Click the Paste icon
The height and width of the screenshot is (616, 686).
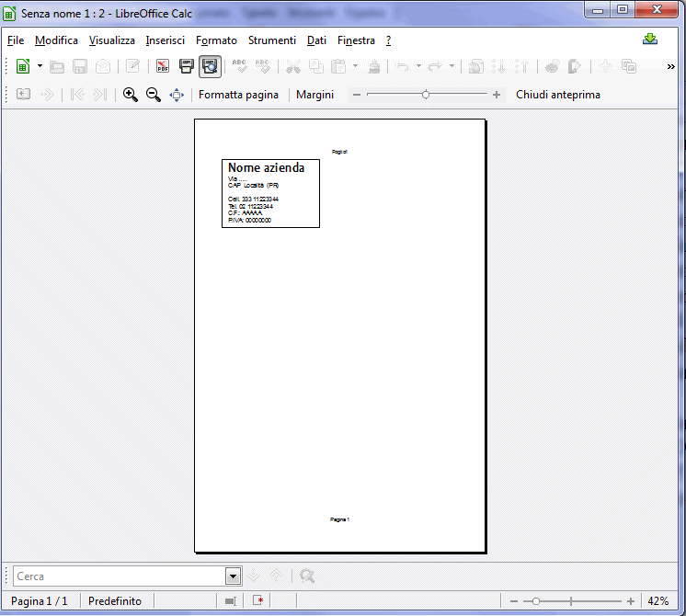click(x=338, y=66)
